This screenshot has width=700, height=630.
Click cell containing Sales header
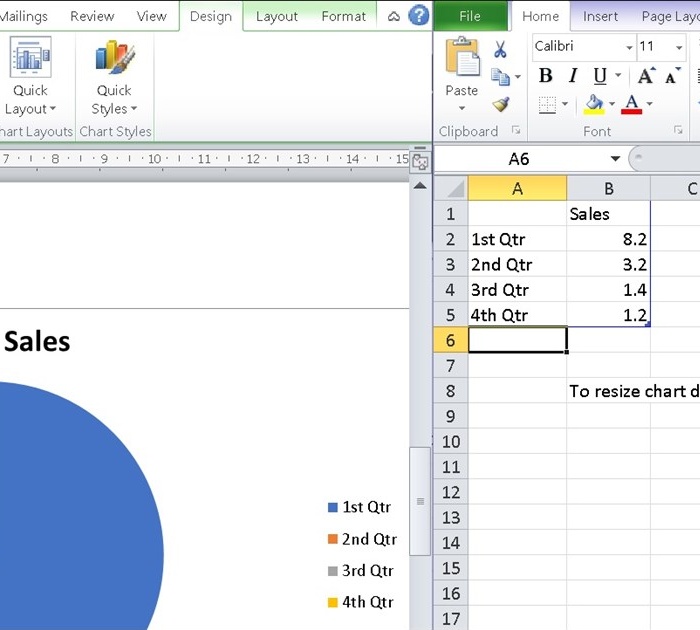[x=608, y=214]
